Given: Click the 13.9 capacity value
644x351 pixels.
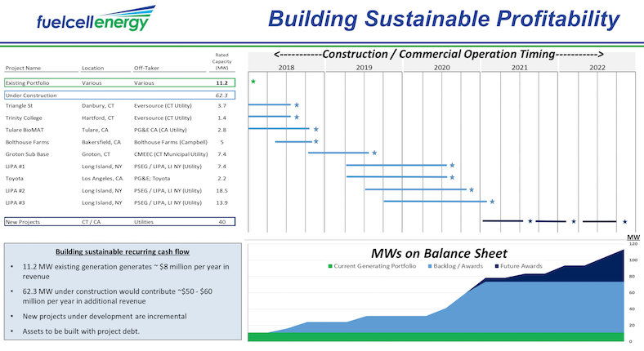Looking at the screenshot, I should (221, 202).
